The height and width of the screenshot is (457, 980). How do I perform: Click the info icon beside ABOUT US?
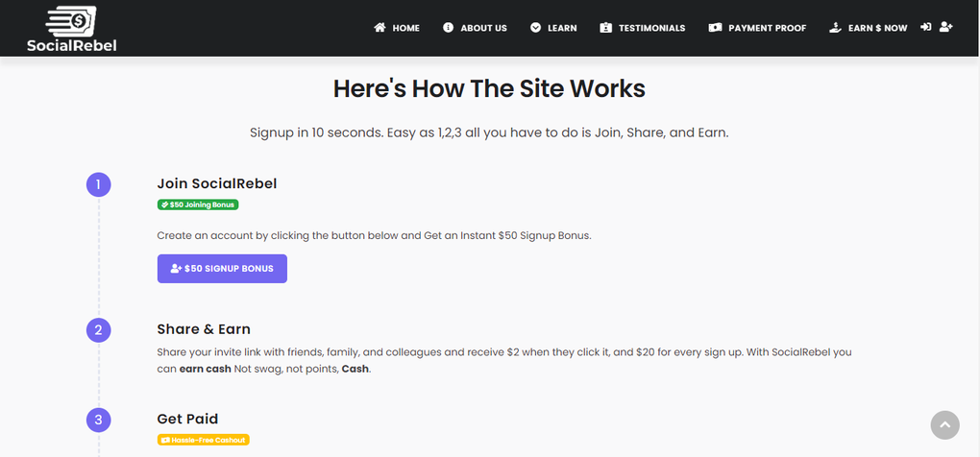448,28
